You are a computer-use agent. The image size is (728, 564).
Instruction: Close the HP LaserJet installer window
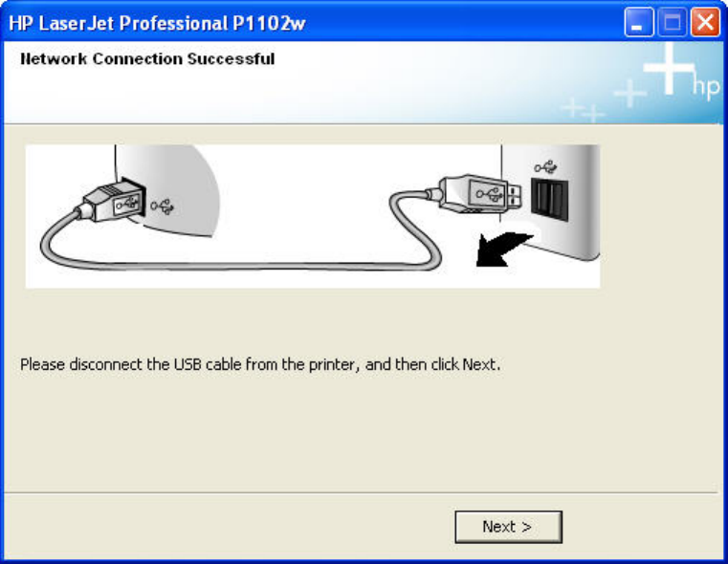point(705,22)
